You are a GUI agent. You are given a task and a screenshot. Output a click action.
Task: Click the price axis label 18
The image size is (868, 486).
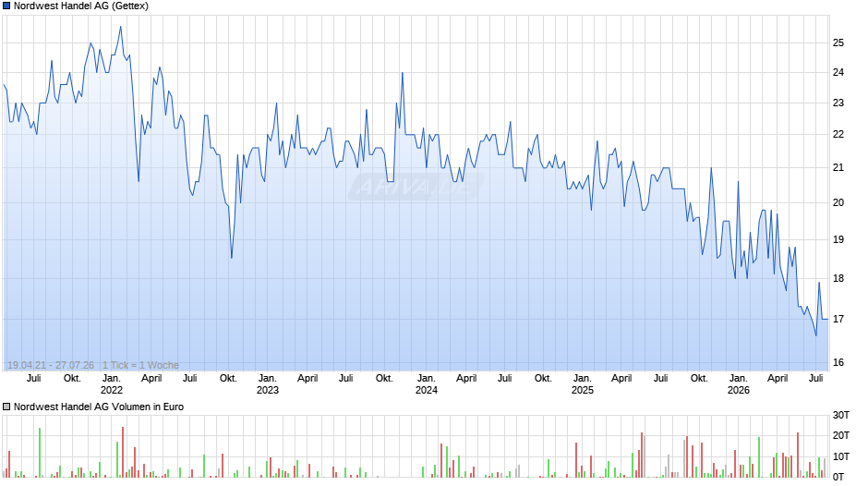click(838, 278)
